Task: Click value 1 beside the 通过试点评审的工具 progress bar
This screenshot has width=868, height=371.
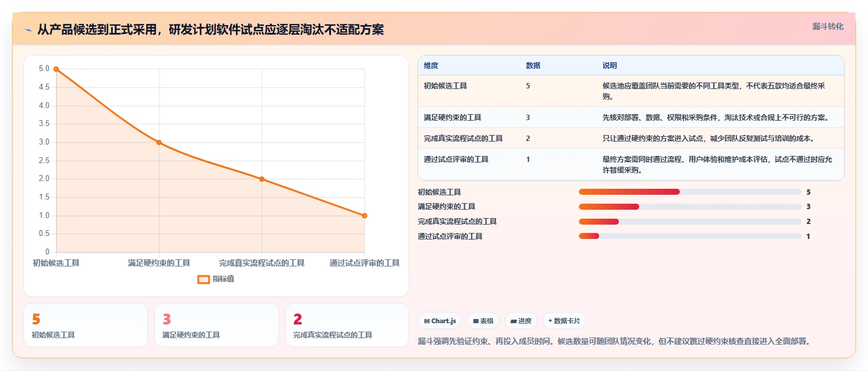Action: point(808,237)
